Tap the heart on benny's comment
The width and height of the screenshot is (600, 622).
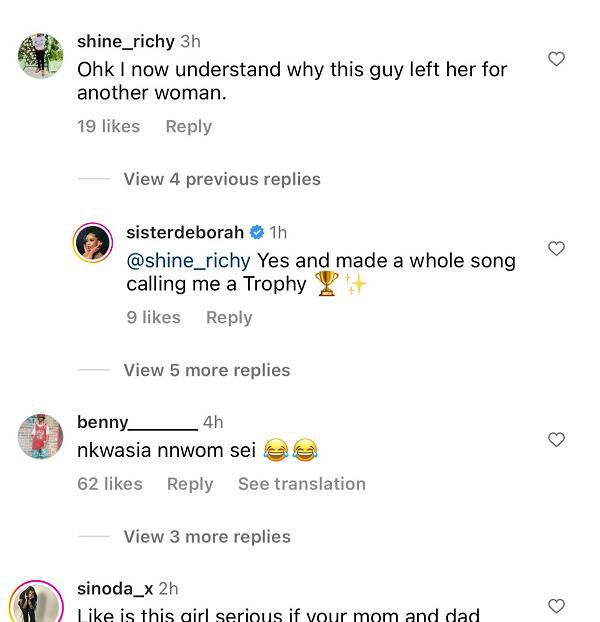point(557,439)
